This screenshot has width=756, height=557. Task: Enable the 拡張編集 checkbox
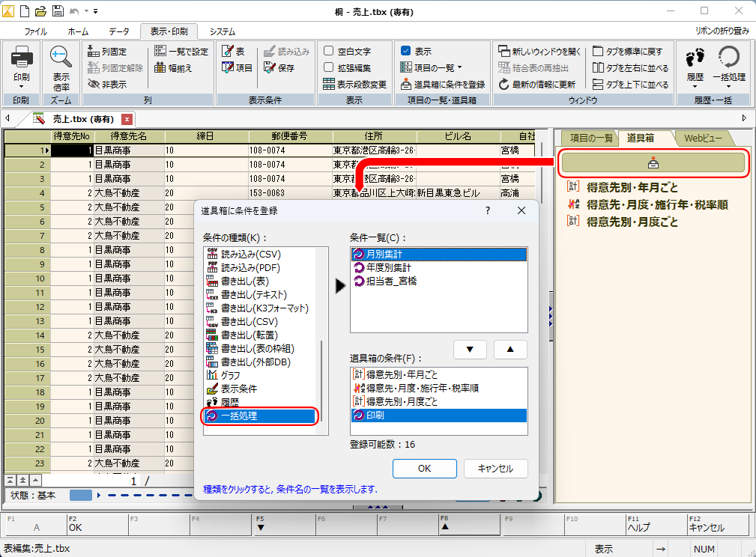(x=329, y=68)
